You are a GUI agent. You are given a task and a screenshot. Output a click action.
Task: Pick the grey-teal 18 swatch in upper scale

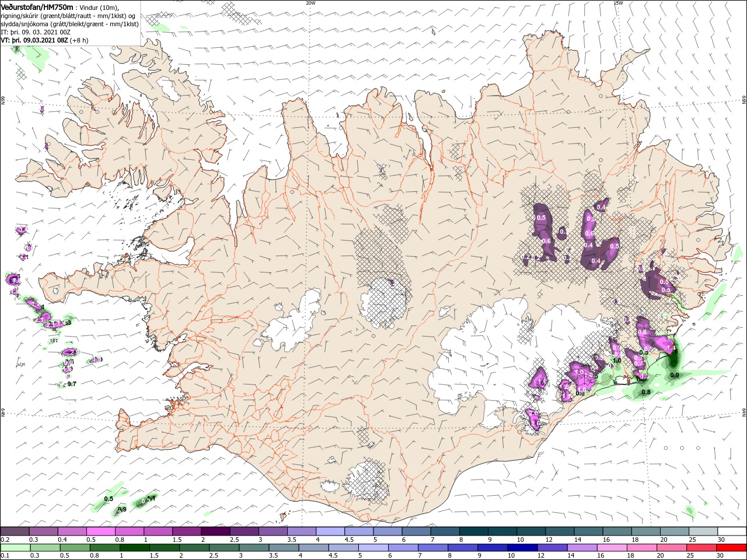coord(645,531)
